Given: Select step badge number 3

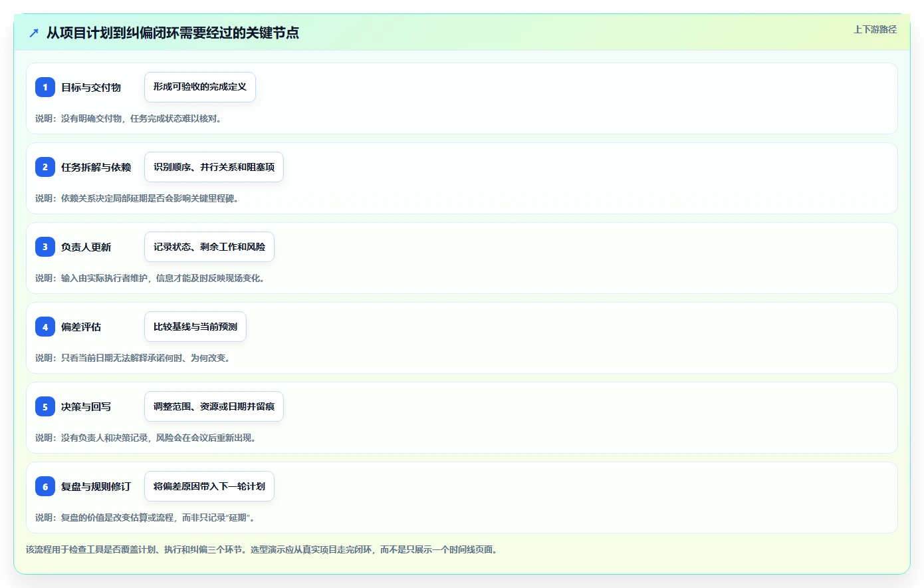Looking at the screenshot, I should pyautogui.click(x=45, y=247).
